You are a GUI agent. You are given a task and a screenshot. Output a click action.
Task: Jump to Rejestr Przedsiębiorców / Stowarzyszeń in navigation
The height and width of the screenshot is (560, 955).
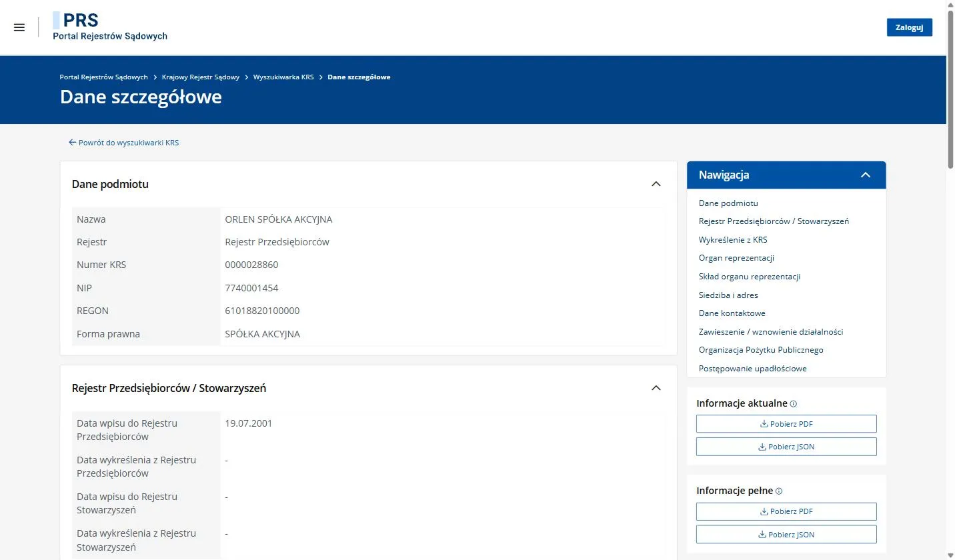(774, 221)
